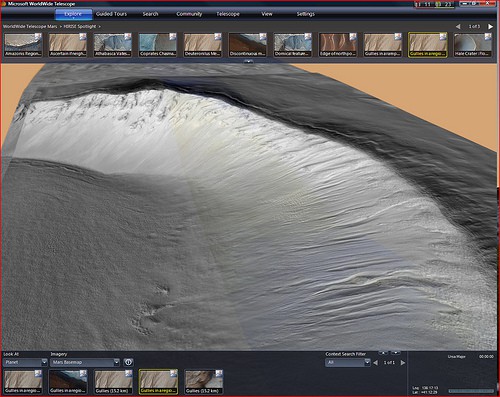Click the WorldWide Telescope Mars breadcrumb
The height and width of the screenshot is (397, 500).
(x=30, y=26)
